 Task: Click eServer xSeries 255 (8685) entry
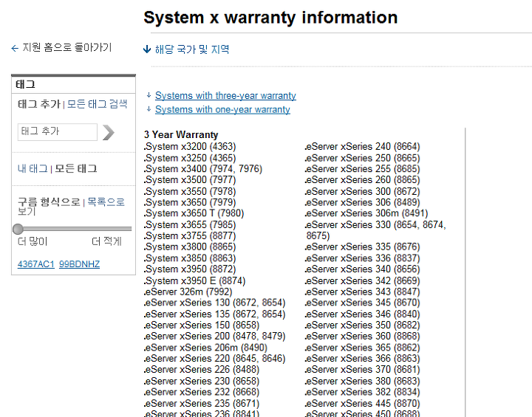362,169
